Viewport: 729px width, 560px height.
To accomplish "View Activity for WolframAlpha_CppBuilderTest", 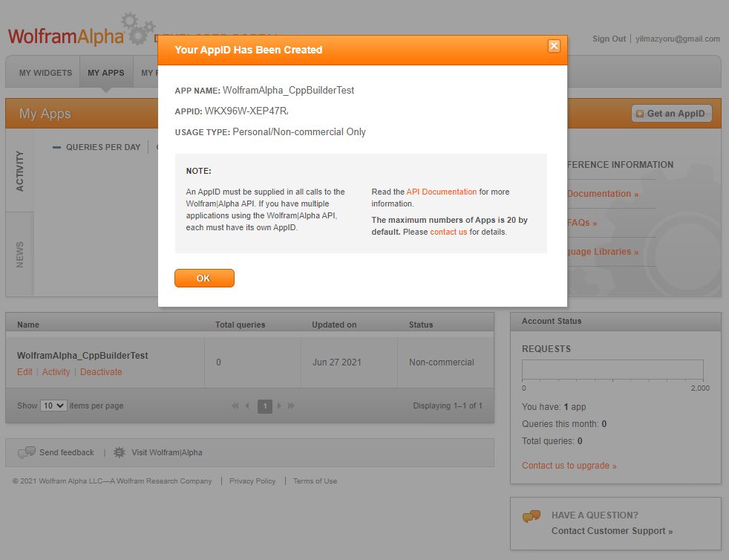I will pyautogui.click(x=56, y=372).
